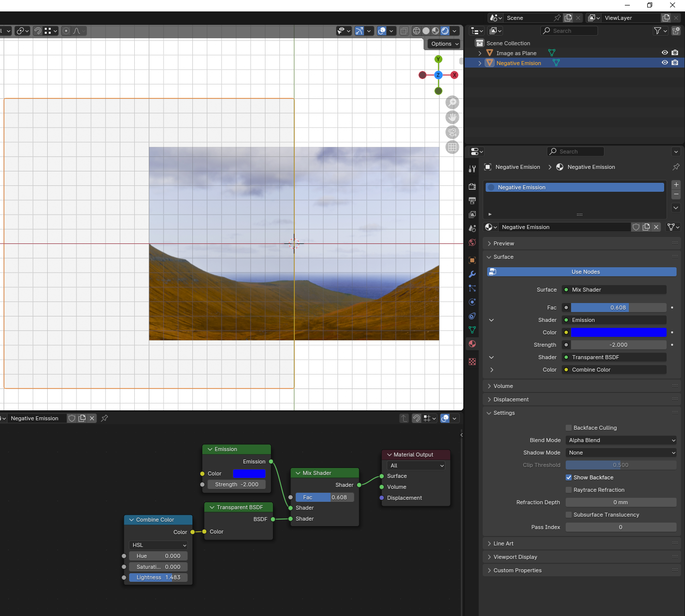685x616 pixels.
Task: Open the Blend Mode dropdown
Action: click(x=621, y=440)
